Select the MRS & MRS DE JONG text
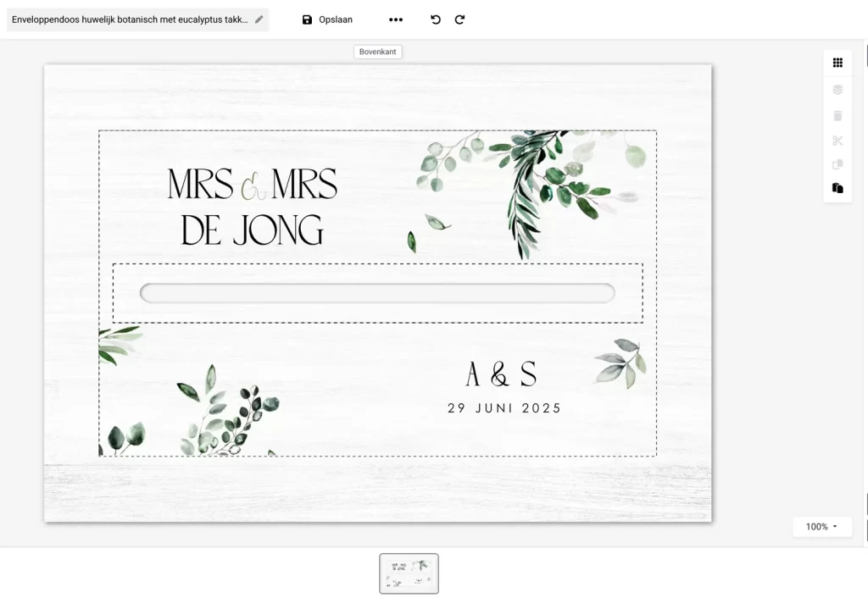The image size is (868, 598). point(252,206)
